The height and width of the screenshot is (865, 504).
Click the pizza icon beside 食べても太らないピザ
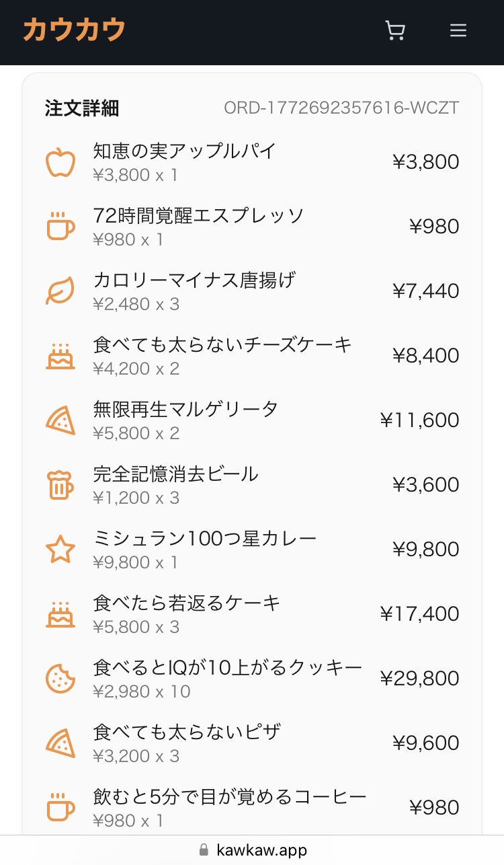click(x=60, y=743)
